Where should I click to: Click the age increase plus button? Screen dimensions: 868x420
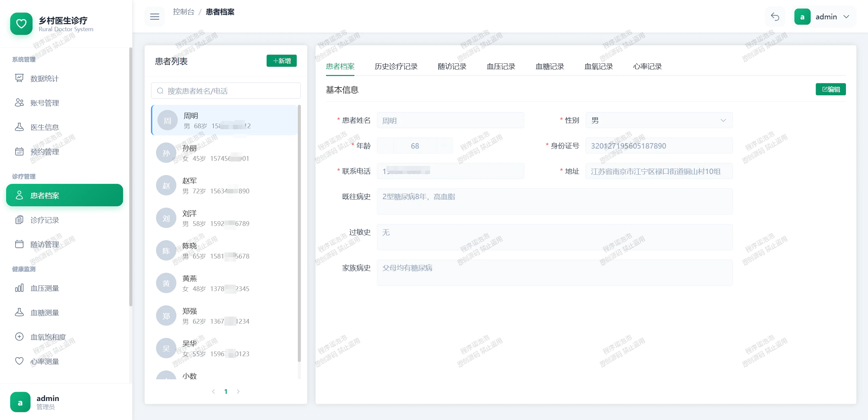point(445,146)
